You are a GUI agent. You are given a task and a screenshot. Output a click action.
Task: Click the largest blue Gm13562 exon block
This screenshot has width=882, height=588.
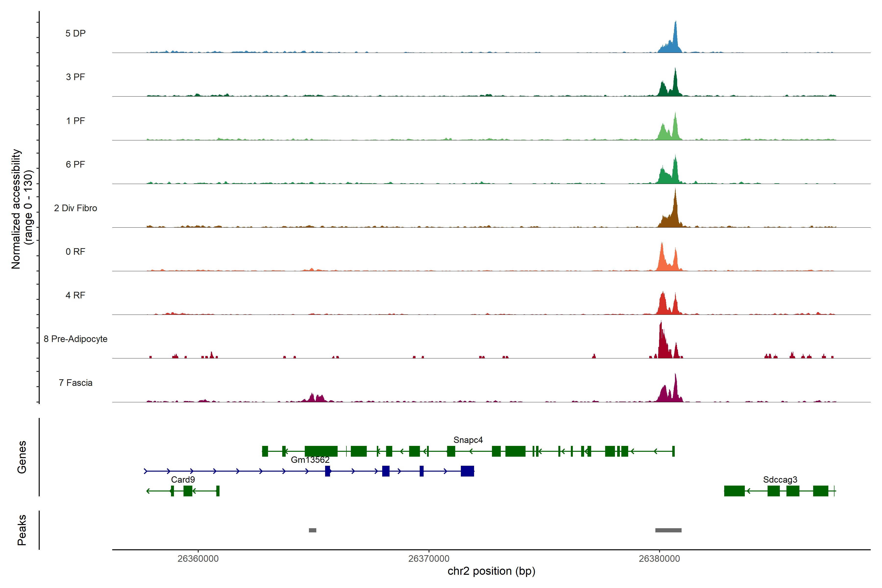[467, 471]
